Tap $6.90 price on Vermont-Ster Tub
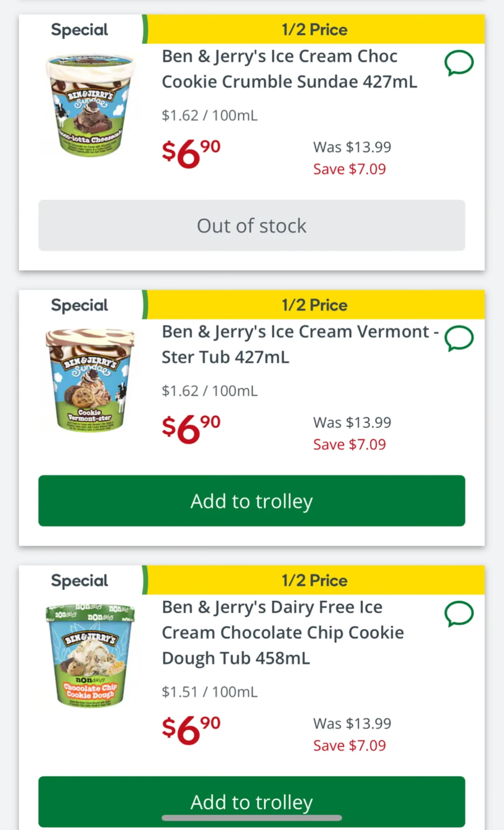The image size is (504, 830). [191, 429]
